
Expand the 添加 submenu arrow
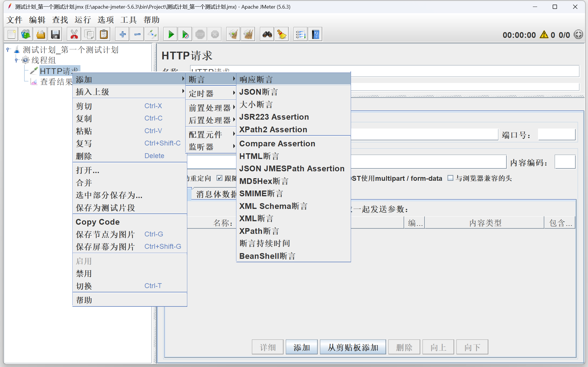183,79
